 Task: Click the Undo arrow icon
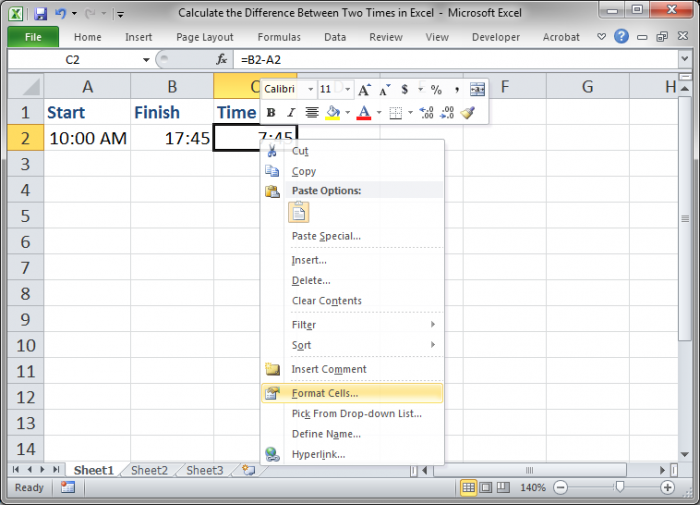tap(60, 13)
